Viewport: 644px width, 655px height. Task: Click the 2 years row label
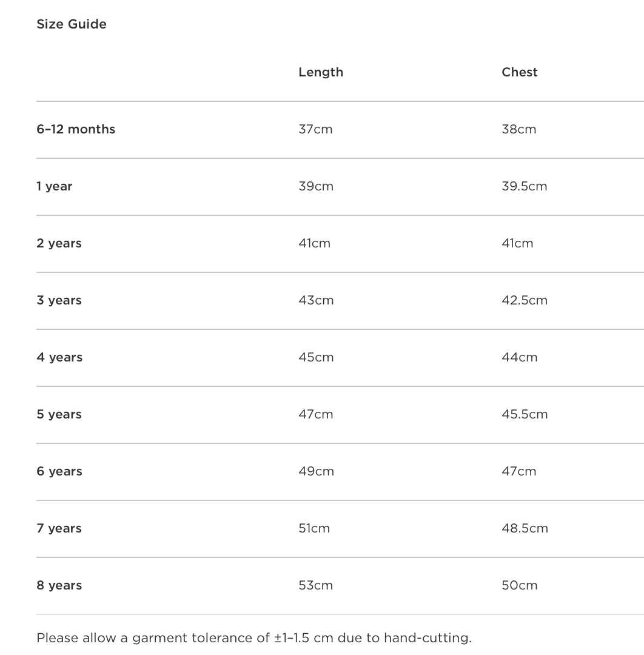tap(59, 243)
